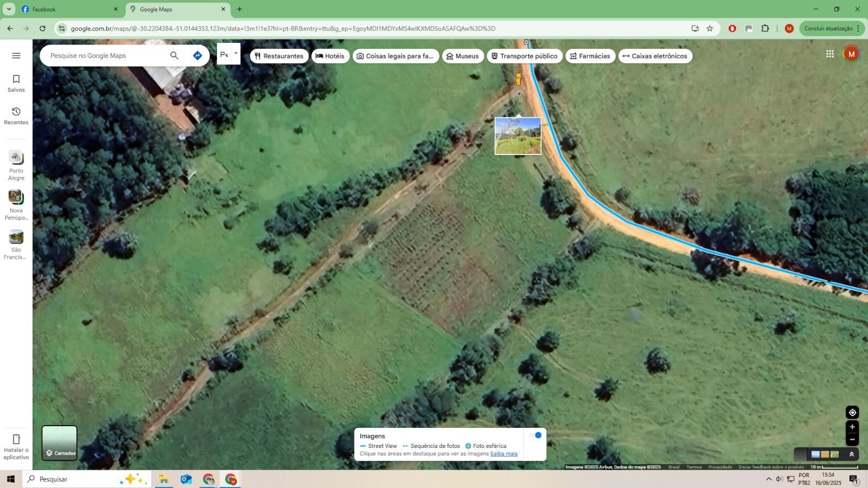Zoom in with the plus button
The image size is (868, 488).
[852, 427]
